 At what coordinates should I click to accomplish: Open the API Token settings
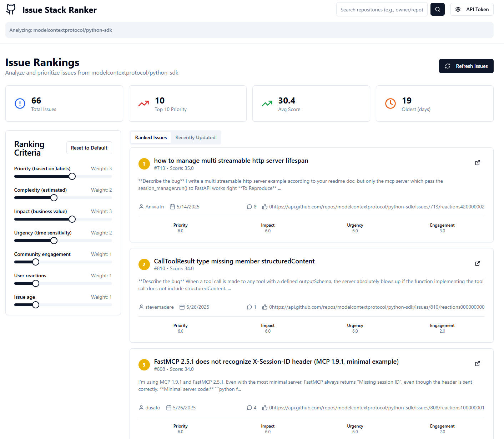[472, 10]
